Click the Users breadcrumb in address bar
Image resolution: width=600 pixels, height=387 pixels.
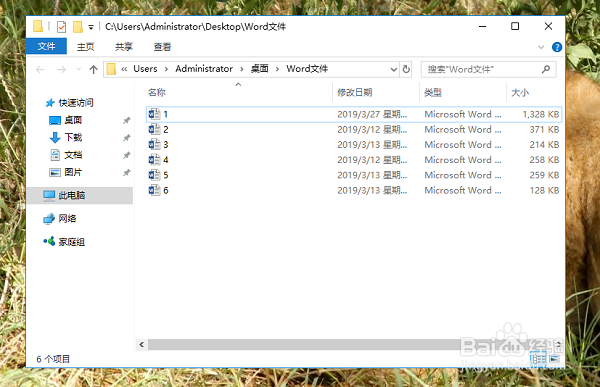[145, 69]
